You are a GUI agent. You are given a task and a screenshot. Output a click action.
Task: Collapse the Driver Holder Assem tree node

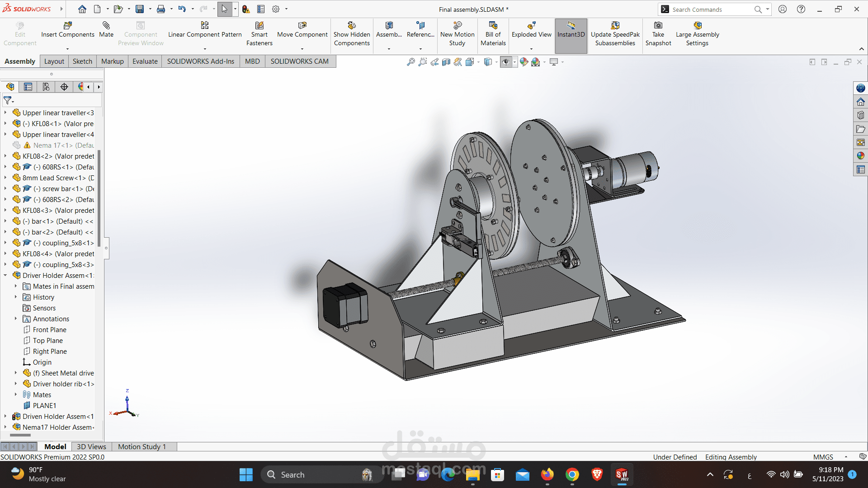click(x=5, y=275)
